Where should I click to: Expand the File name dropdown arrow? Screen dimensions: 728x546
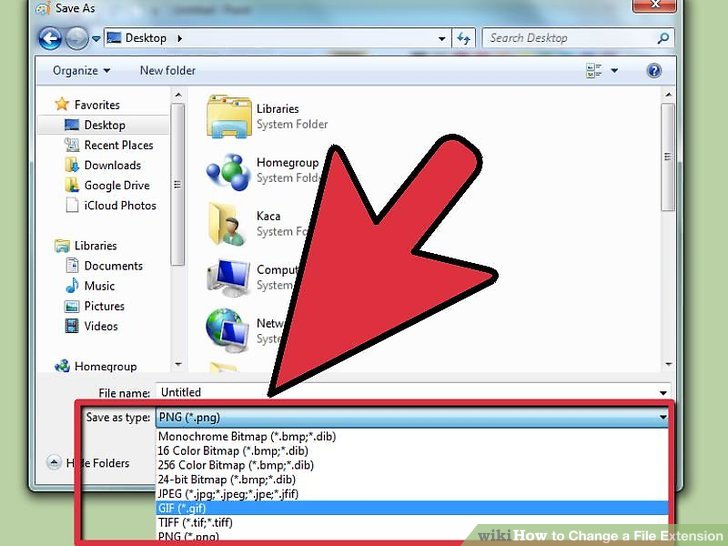[x=663, y=393]
